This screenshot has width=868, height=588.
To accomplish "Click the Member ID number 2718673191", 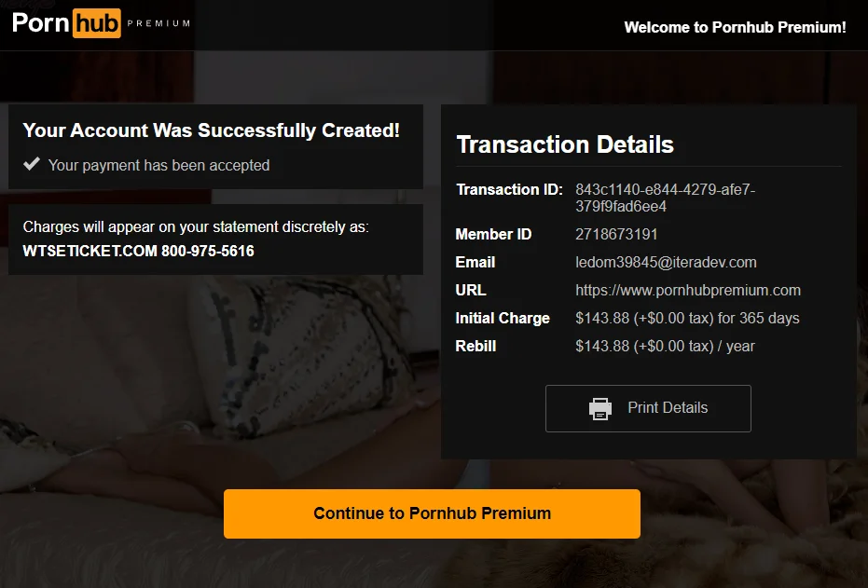I will [616, 235].
